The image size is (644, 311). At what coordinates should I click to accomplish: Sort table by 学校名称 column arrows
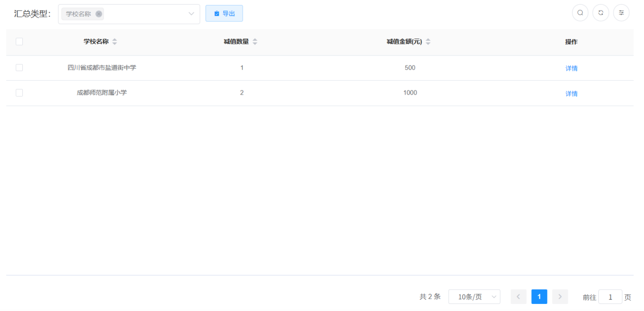pyautogui.click(x=115, y=42)
